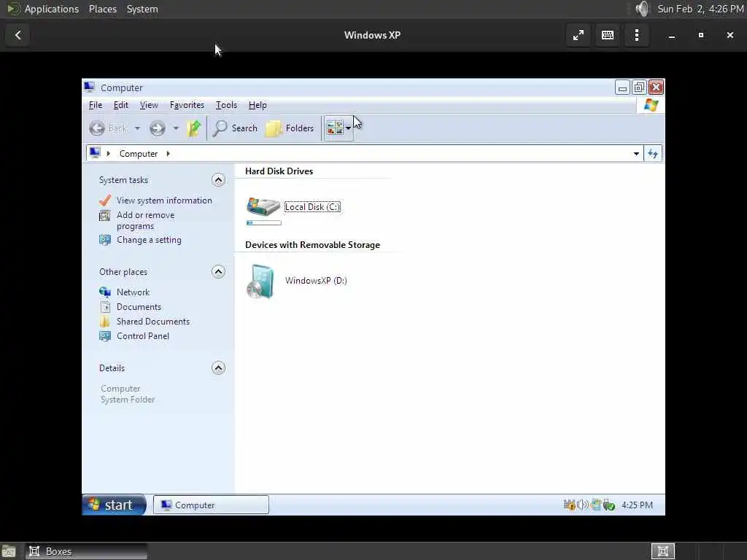
Task: Click the Computer taskbar button
Action: tap(211, 505)
